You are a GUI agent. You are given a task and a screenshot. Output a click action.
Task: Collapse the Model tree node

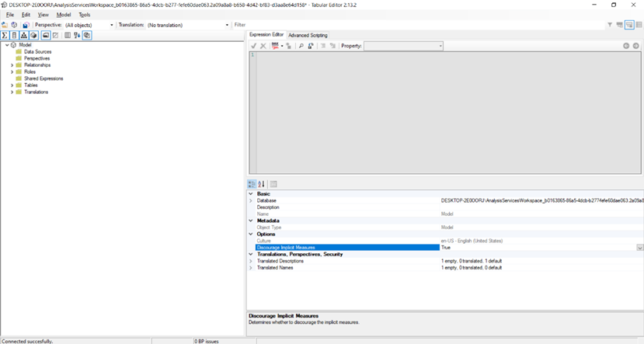point(7,45)
